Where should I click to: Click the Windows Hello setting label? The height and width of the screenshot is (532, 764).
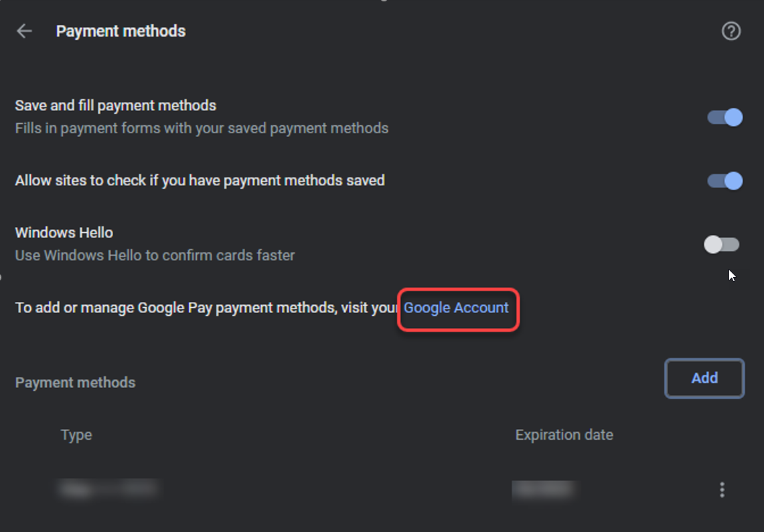[64, 233]
